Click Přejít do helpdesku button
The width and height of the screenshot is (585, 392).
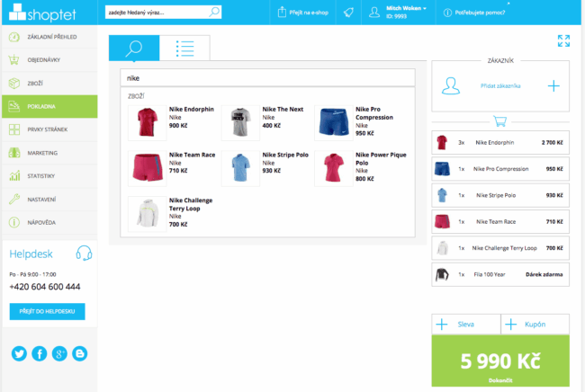[48, 311]
